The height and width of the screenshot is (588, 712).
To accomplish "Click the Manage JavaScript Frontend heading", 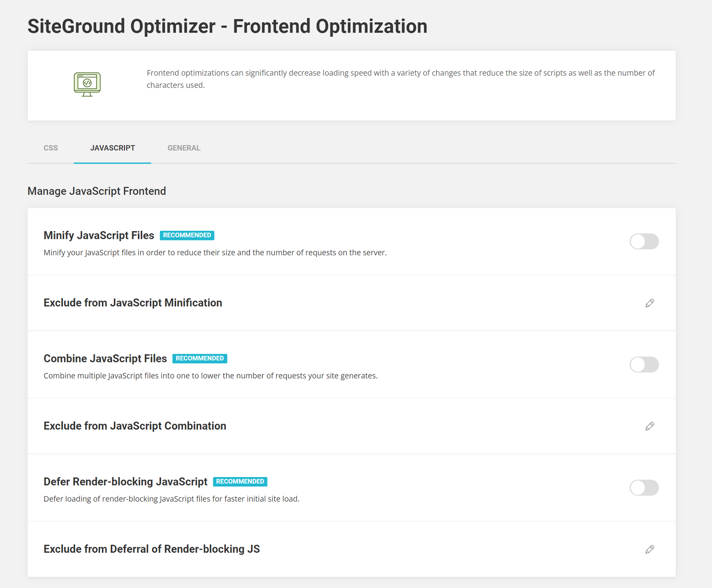I will point(96,191).
